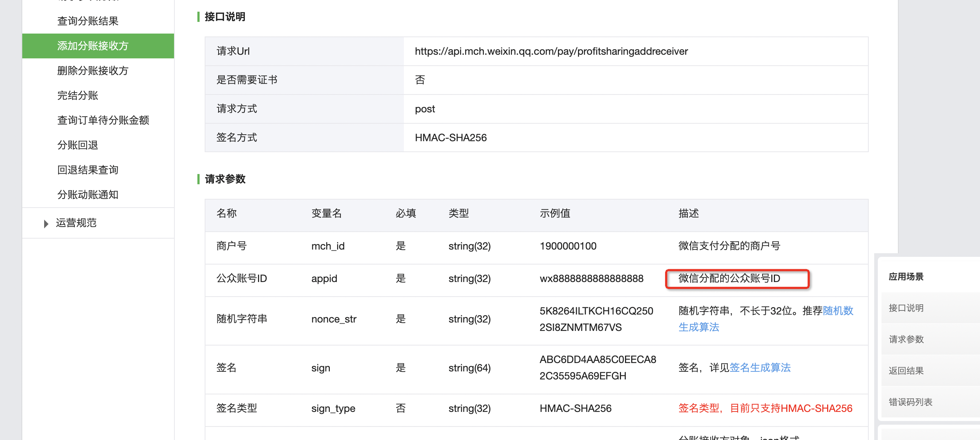The height and width of the screenshot is (440, 980).
Task: Open 回退结果查询 page
Action: 88,170
